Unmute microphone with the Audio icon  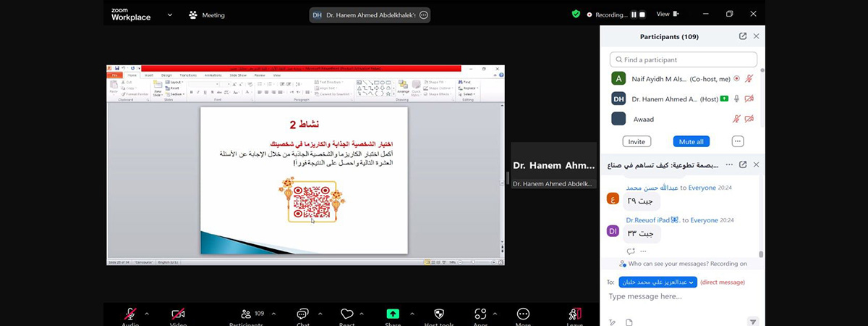point(130,314)
